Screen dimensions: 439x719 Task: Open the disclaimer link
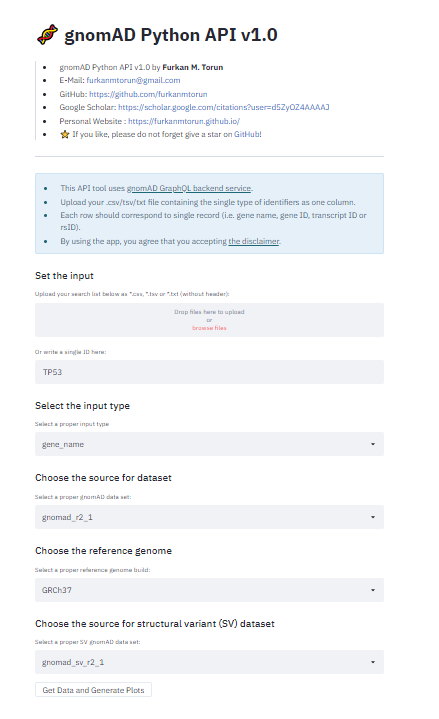pyautogui.click(x=254, y=241)
